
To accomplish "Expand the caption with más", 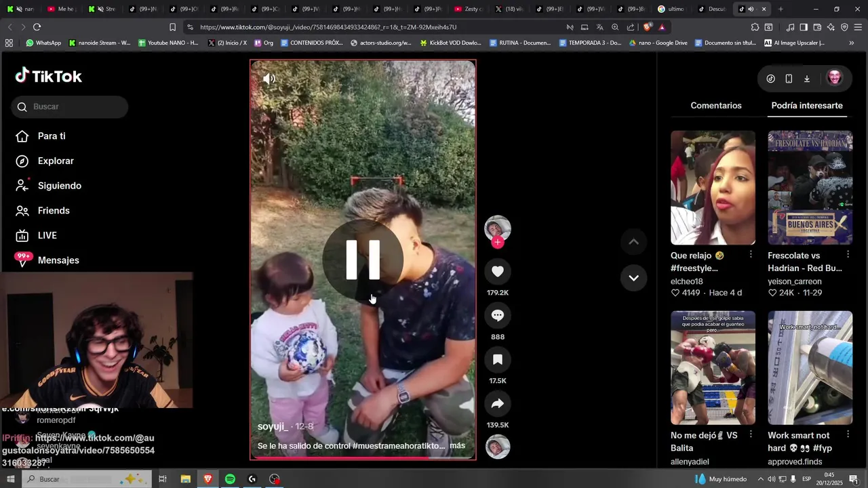I will click(457, 446).
